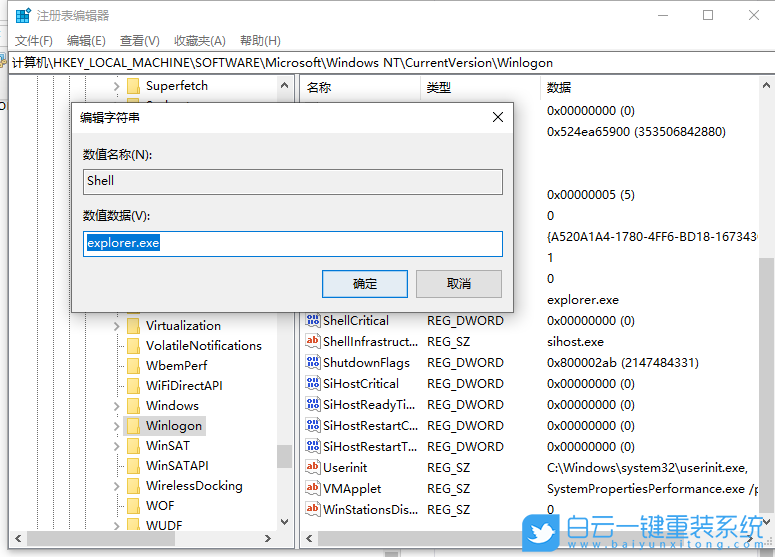The width and height of the screenshot is (775, 557).
Task: Click the WinStationsDis... string value icon
Action: (312, 509)
